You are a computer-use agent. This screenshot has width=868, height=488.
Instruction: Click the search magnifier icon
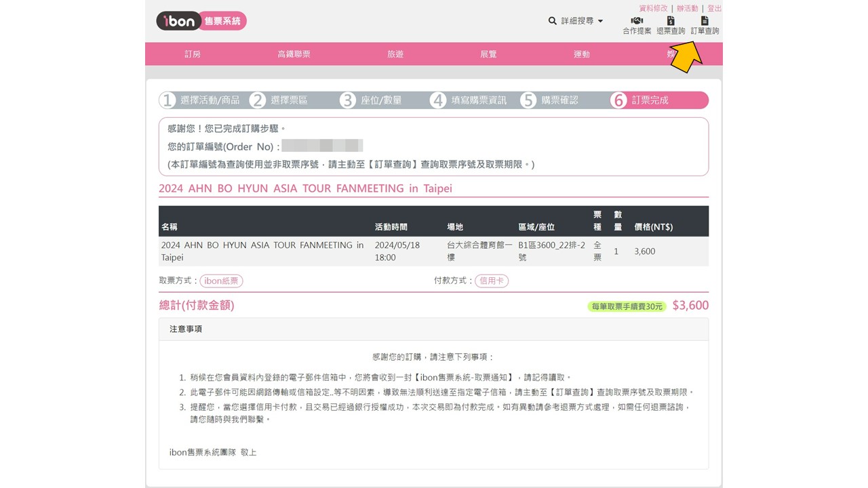tap(553, 21)
